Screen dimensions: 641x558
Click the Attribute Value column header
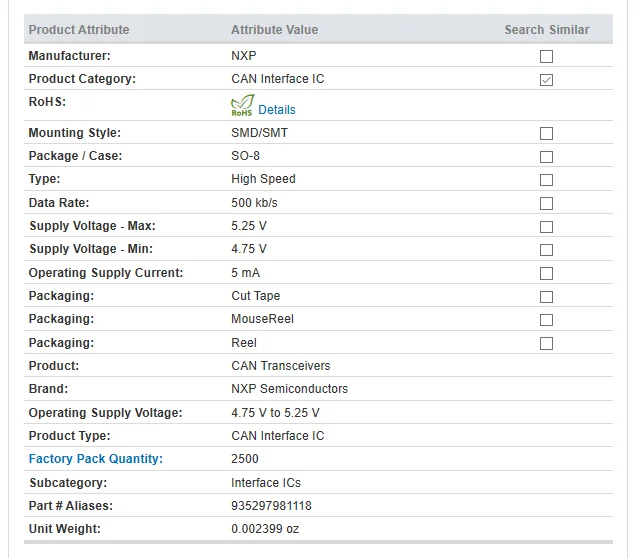click(275, 29)
